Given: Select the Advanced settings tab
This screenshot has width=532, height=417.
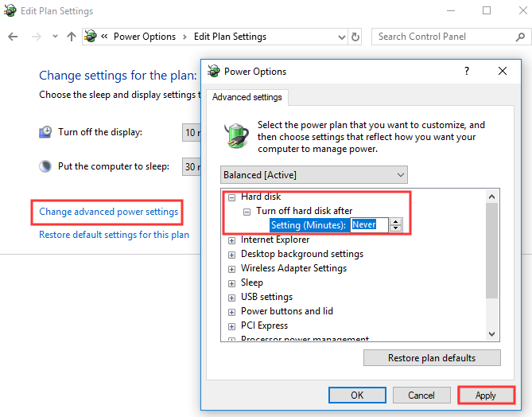Looking at the screenshot, I should click(x=247, y=97).
